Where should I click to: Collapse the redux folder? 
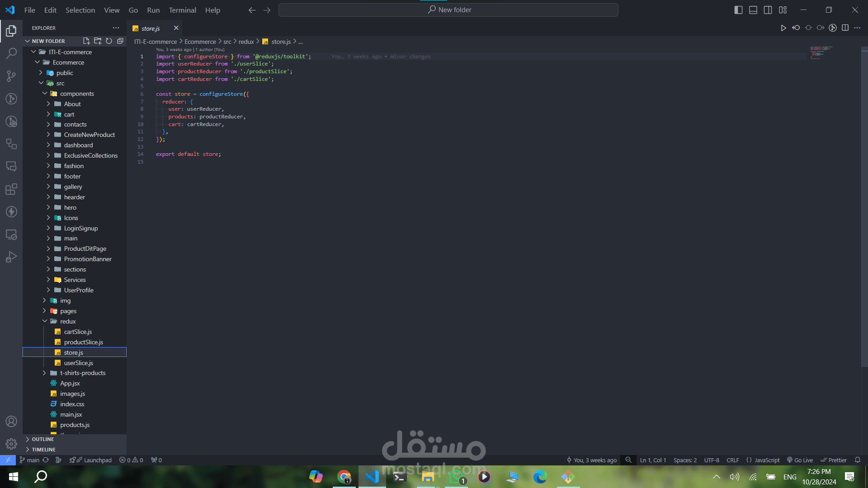(x=68, y=321)
